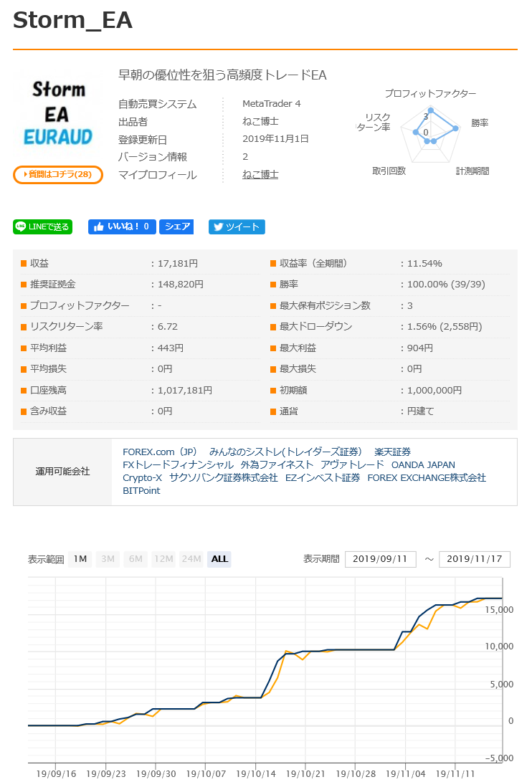The image size is (532, 782).
Task: Open the 楽天証券 broker link
Action: coord(392,452)
